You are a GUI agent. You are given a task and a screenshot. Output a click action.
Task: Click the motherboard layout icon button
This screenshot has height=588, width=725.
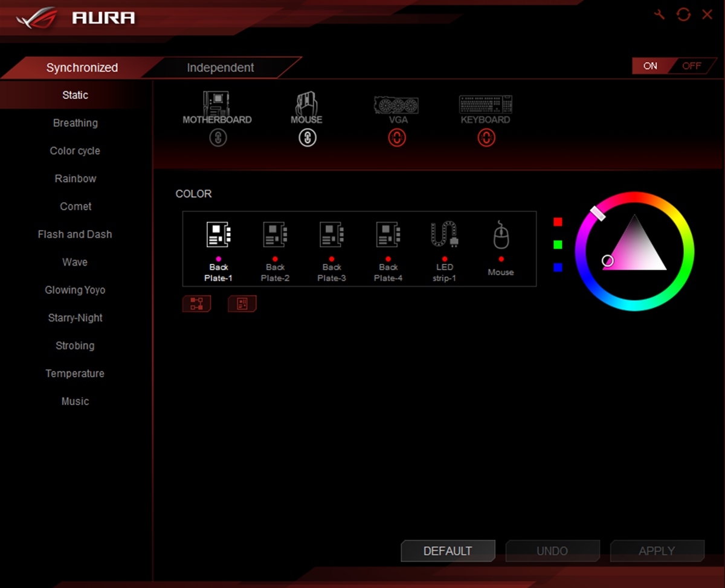242,304
